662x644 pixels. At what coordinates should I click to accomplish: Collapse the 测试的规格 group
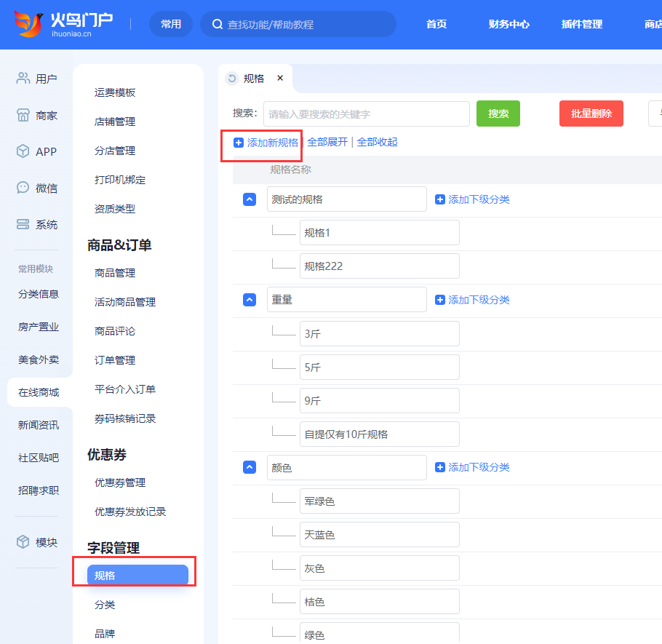[x=250, y=199]
